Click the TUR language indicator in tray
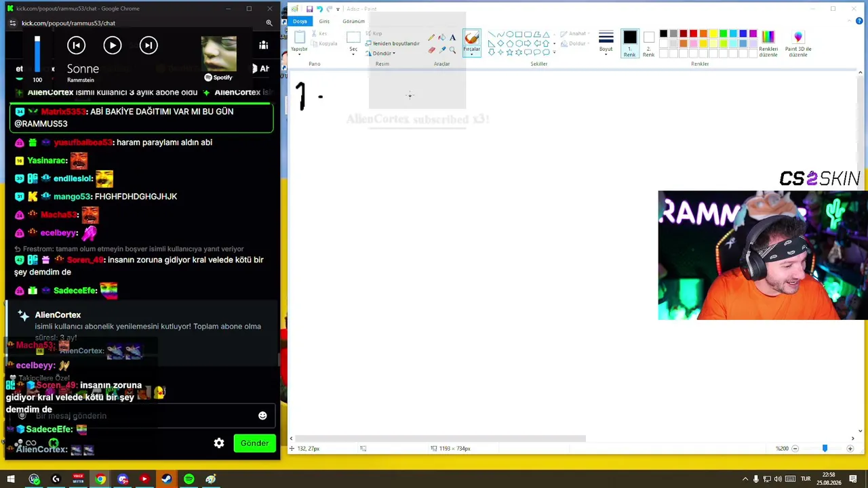This screenshot has width=868, height=488. pos(806,479)
